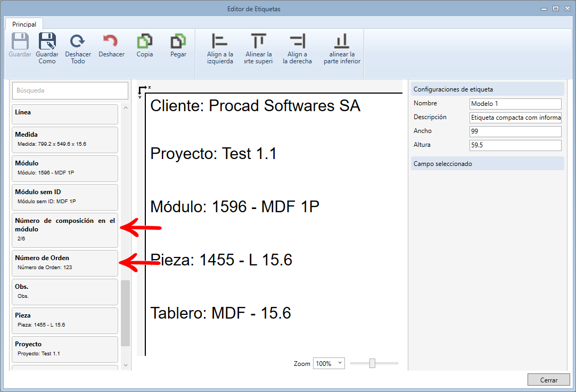Click the Configuraciones de etiqueta header
The width and height of the screenshot is (576, 392).
pos(488,89)
